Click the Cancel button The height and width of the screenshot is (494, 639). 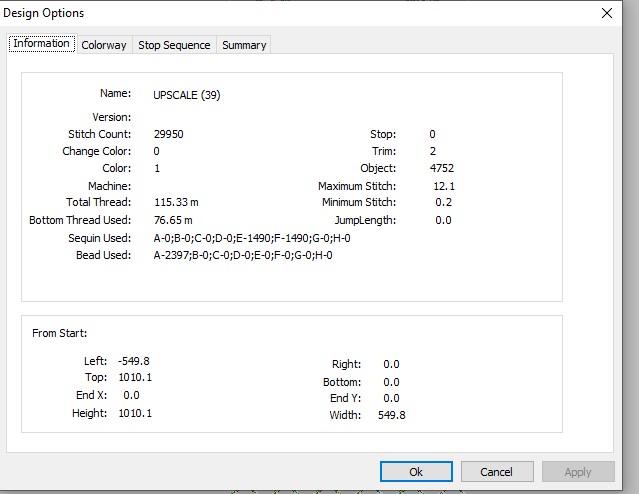pos(497,472)
